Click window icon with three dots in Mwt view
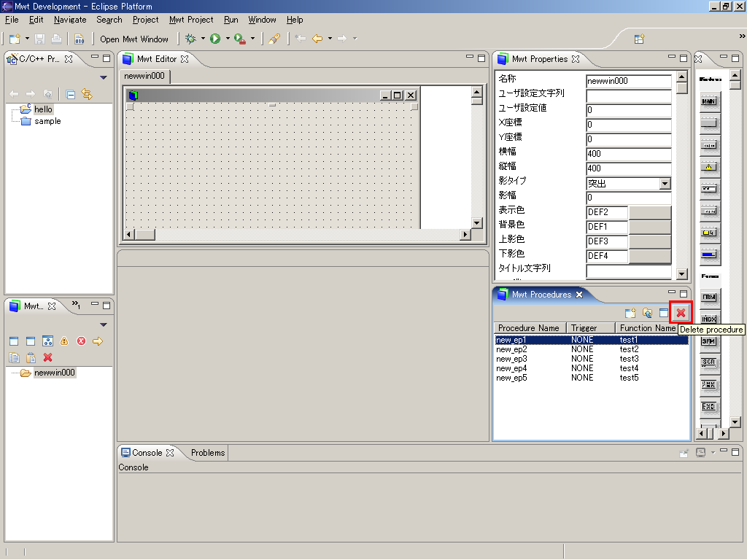Screen dimensions: 747x560 pos(47,341)
